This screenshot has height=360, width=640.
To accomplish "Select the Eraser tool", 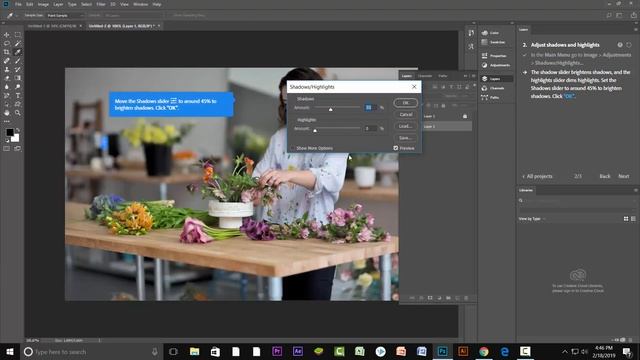I will tap(7, 78).
